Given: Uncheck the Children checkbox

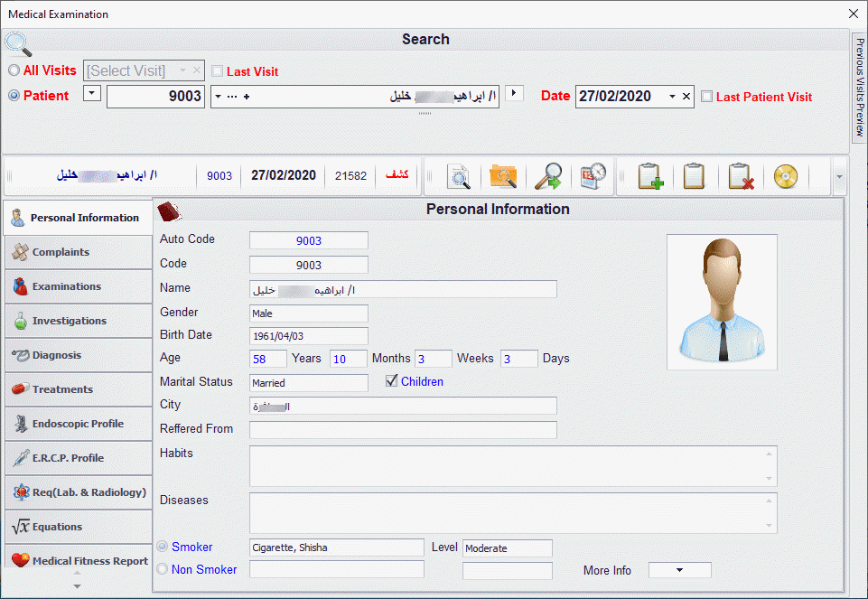Looking at the screenshot, I should (x=391, y=381).
